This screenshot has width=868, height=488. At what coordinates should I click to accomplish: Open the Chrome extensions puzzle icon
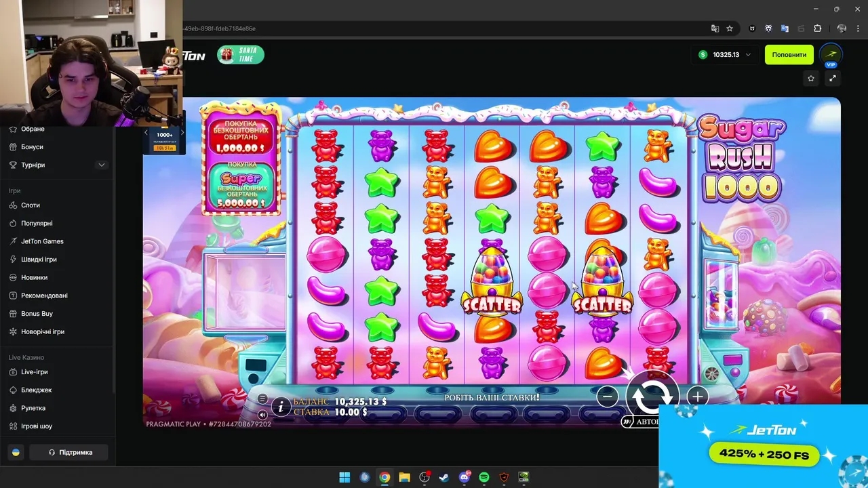point(817,28)
